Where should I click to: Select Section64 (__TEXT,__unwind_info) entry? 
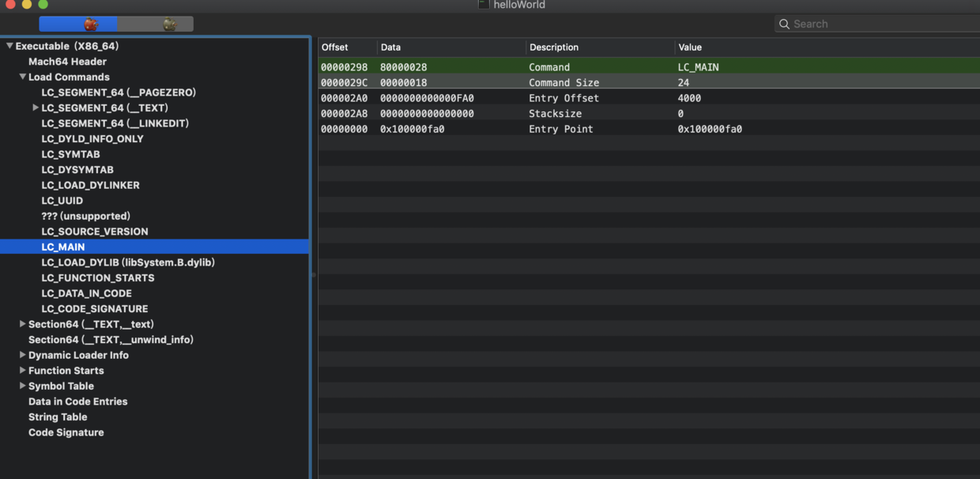[x=111, y=340]
